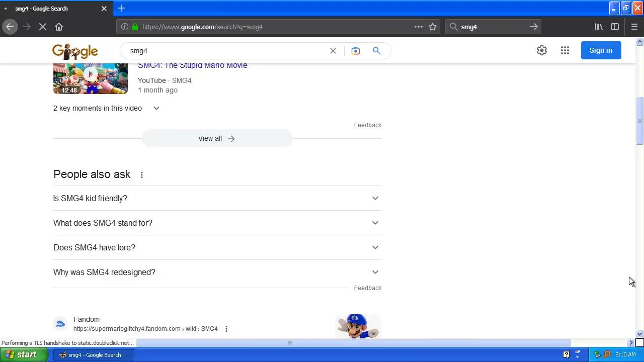644x362 pixels.
Task: Open the Fandom supermarioglitchy4 result link
Action: (x=145, y=329)
